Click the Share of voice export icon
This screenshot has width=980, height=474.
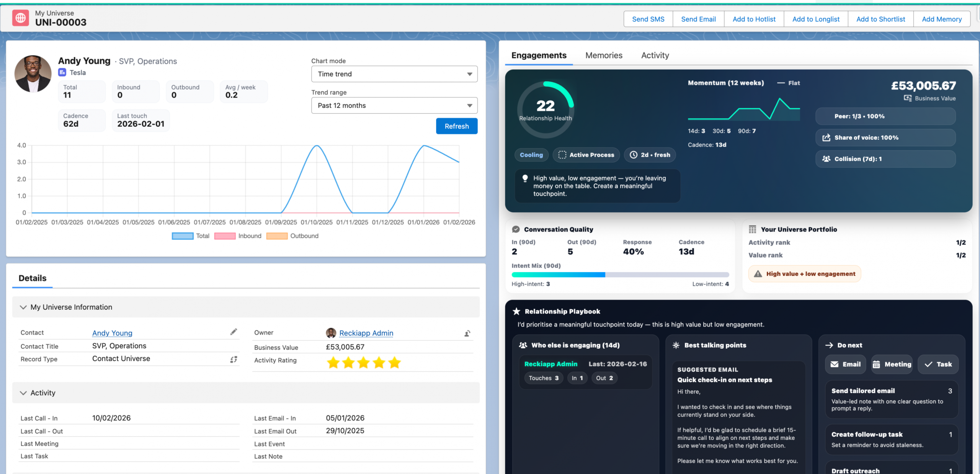tap(826, 137)
